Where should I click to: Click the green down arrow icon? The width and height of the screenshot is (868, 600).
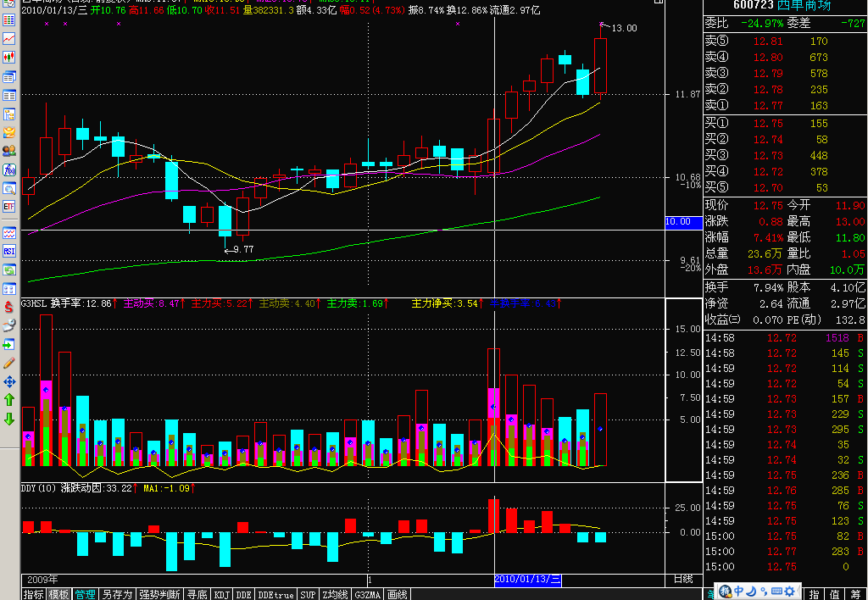tap(8, 419)
